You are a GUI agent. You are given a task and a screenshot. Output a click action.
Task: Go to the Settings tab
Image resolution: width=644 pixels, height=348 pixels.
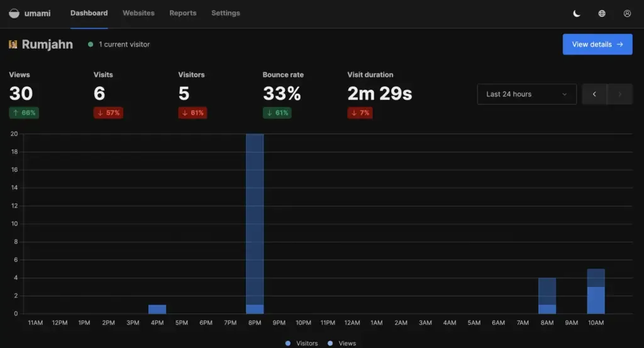click(225, 13)
